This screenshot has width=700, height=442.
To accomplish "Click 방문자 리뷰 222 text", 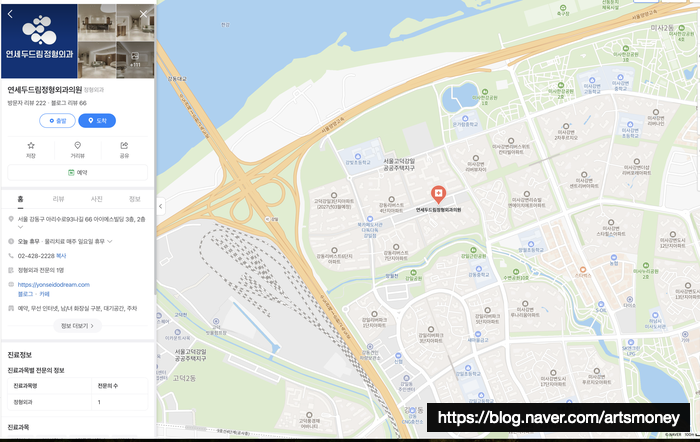I will coord(26,103).
